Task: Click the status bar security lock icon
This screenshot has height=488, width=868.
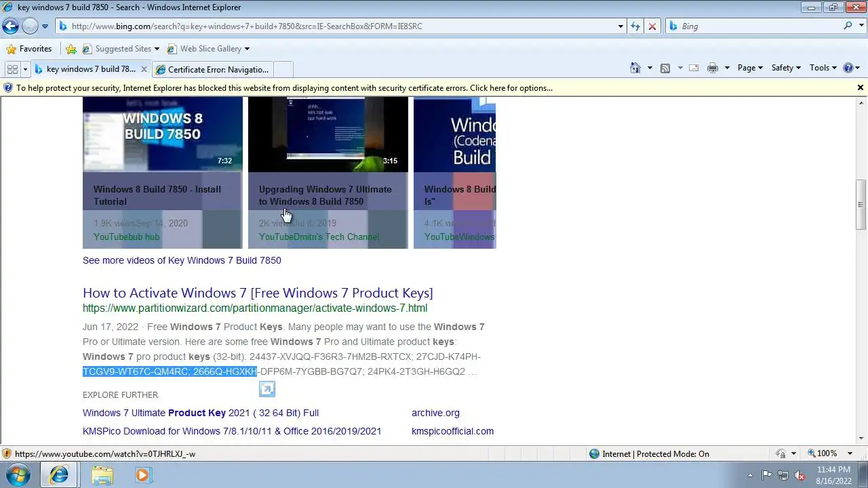Action: coord(781,454)
